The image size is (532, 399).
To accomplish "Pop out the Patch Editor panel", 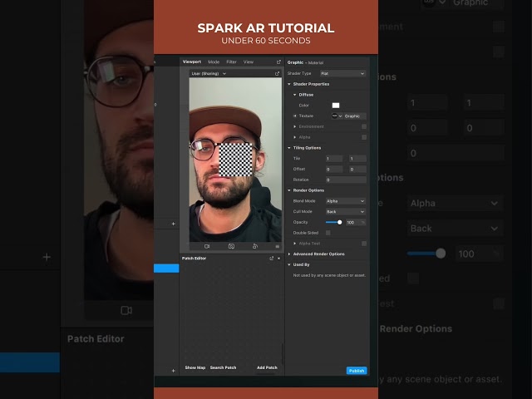I will (272, 259).
